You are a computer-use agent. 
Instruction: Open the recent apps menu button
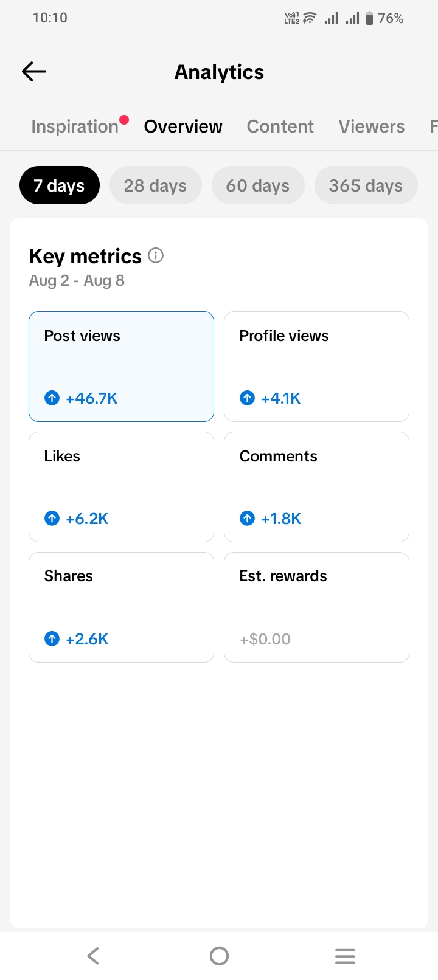(x=345, y=956)
